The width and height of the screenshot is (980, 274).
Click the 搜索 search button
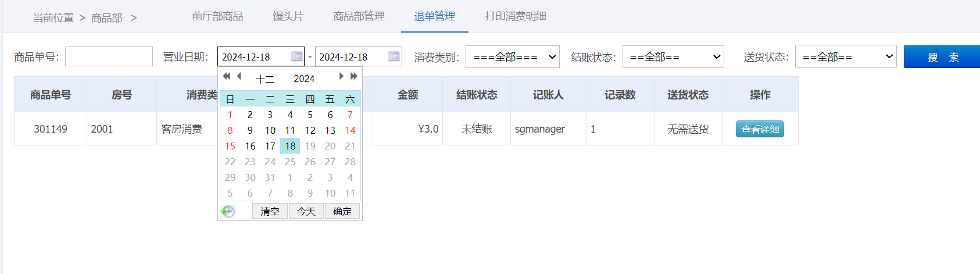tap(942, 57)
